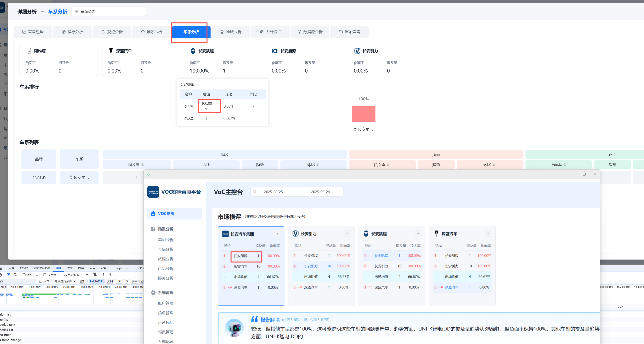The height and width of the screenshot is (344, 644).
Task: Click the 长安引力 link in market card
Action: pos(311,266)
